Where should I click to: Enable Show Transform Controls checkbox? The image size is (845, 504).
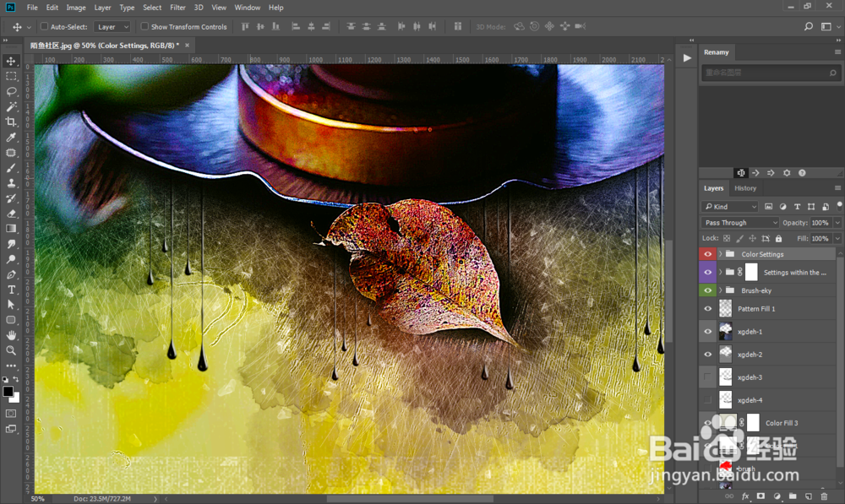(x=144, y=26)
